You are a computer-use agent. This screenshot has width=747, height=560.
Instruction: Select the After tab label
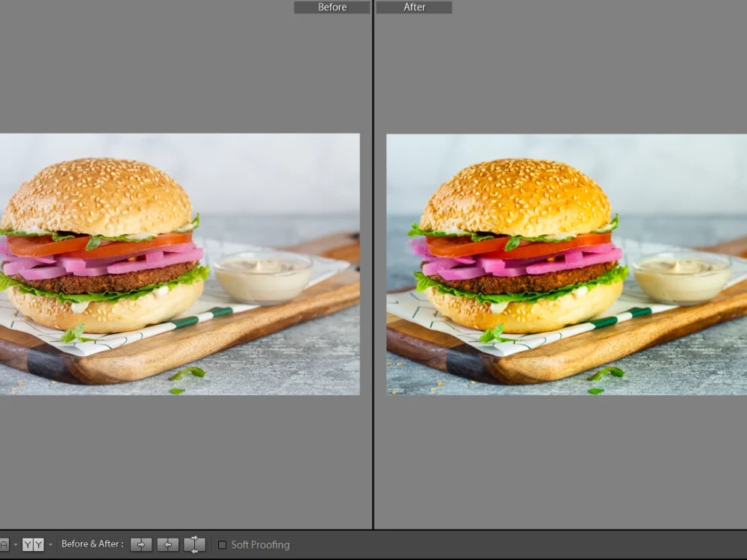(x=414, y=7)
